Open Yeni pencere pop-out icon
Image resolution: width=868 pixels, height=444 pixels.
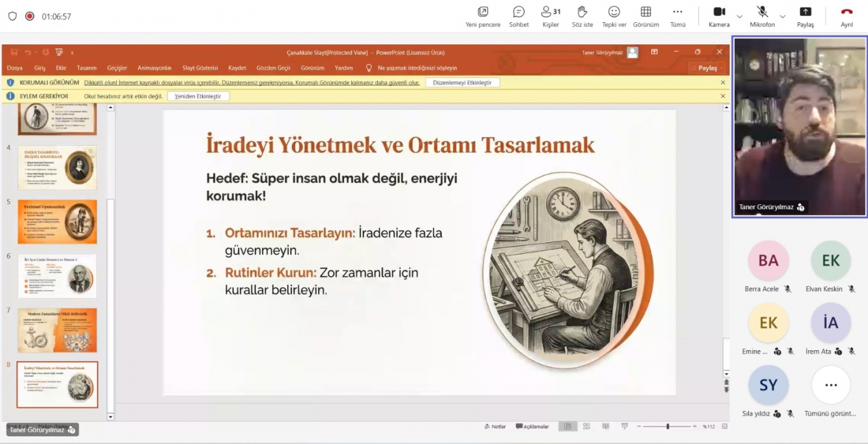point(483,12)
